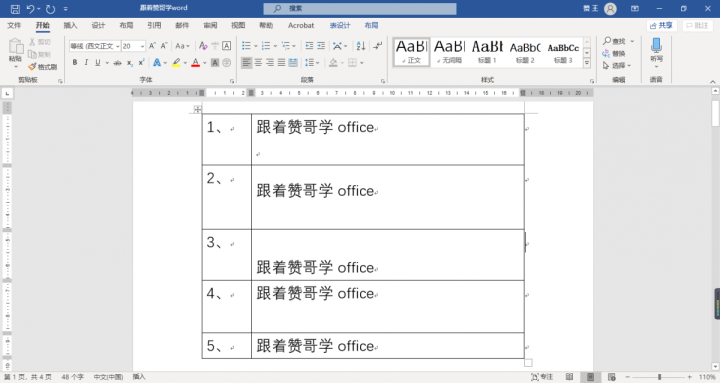Save the document with the floppy icon

(15, 9)
